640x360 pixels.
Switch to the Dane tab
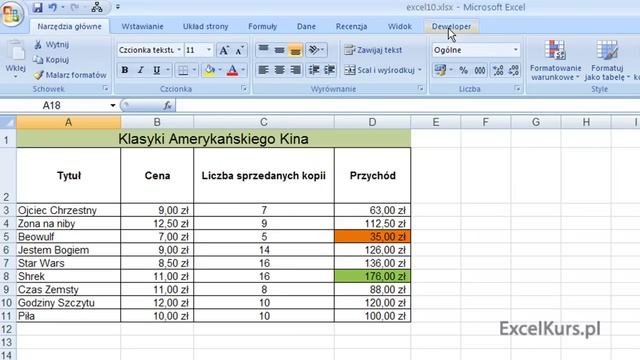click(306, 27)
